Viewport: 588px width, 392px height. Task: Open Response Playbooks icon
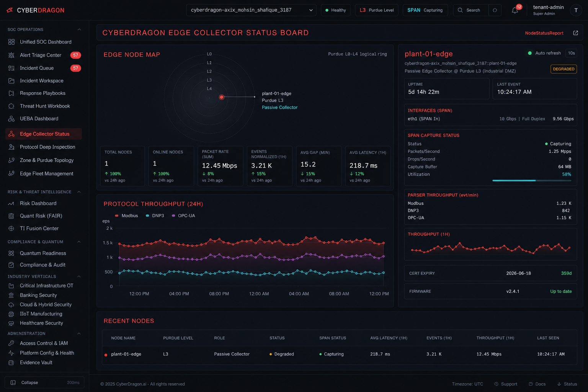point(11,93)
